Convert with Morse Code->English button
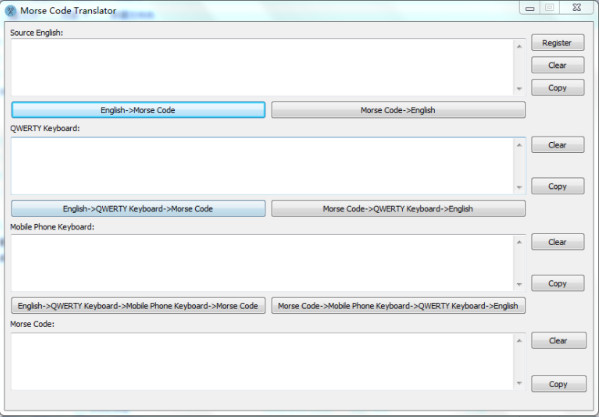This screenshot has width=599, height=417. 398,110
